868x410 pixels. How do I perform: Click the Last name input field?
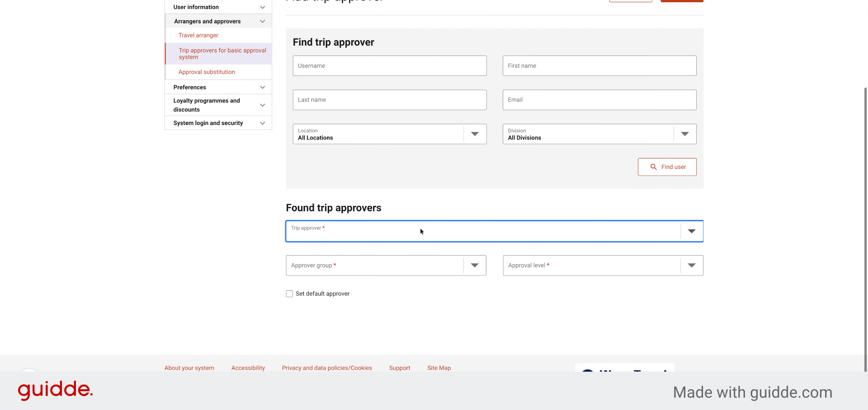(390, 100)
